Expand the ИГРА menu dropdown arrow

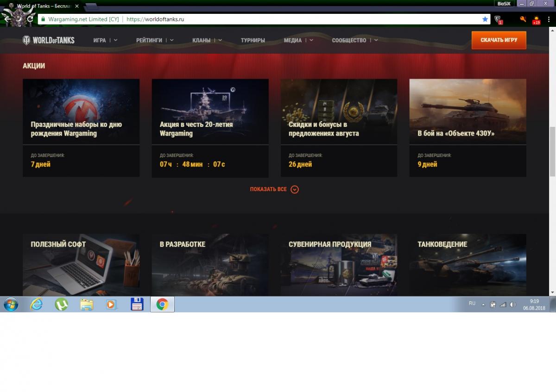click(x=115, y=40)
